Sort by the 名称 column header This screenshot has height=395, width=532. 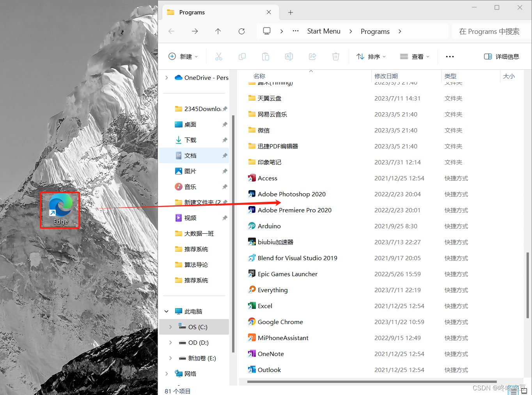[x=259, y=76]
